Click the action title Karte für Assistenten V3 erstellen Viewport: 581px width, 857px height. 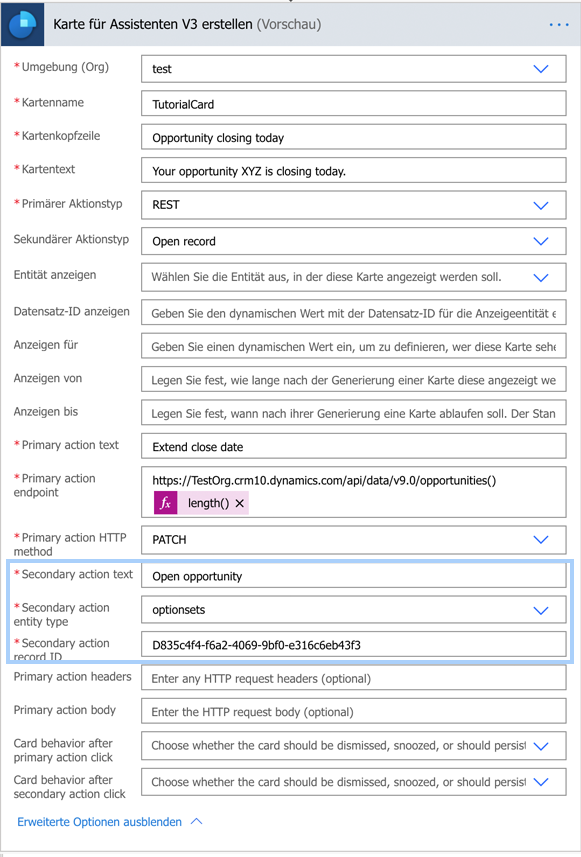pyautogui.click(x=152, y=25)
